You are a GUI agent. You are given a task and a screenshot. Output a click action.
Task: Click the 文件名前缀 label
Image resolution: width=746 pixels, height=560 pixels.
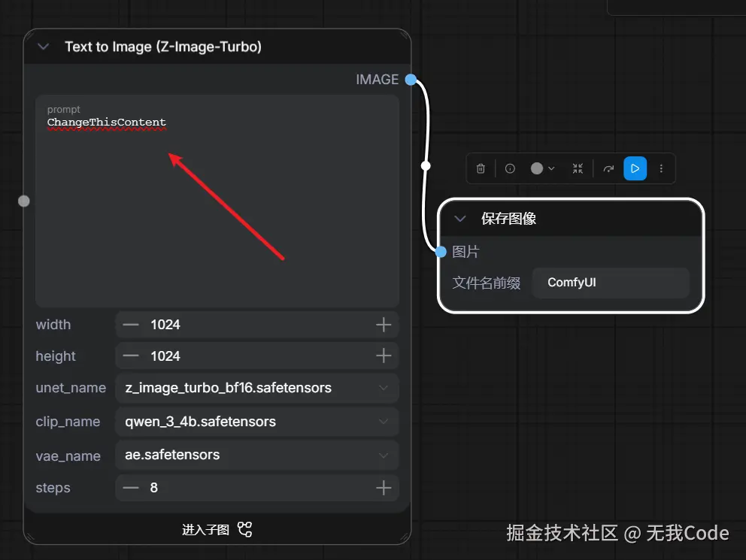[x=487, y=283]
